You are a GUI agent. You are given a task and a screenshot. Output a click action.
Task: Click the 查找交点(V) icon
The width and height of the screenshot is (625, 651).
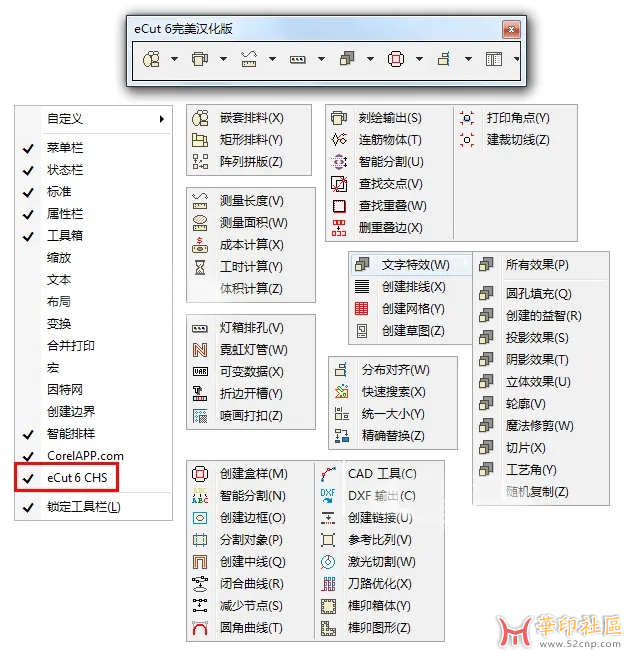coord(339,184)
